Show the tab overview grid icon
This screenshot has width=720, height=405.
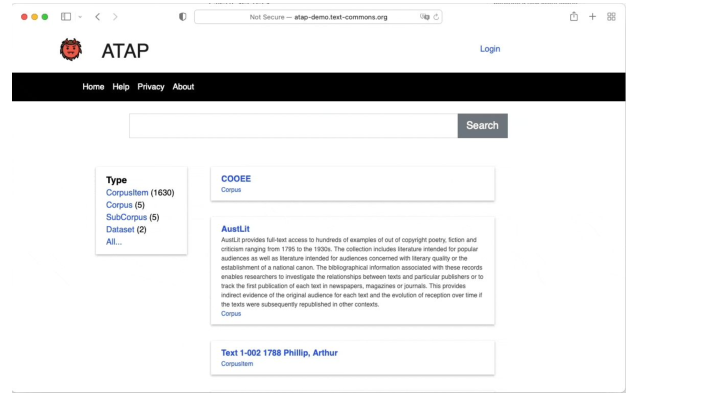(611, 17)
